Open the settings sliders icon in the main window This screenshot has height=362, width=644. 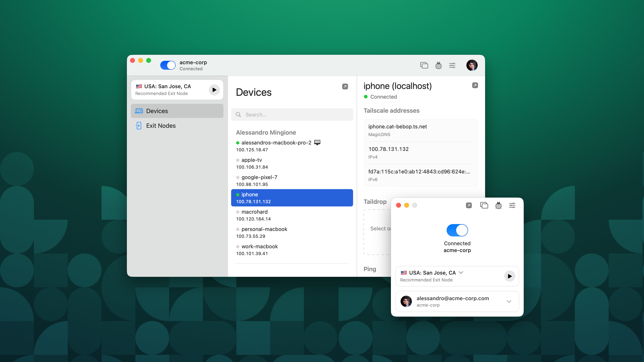click(x=452, y=65)
